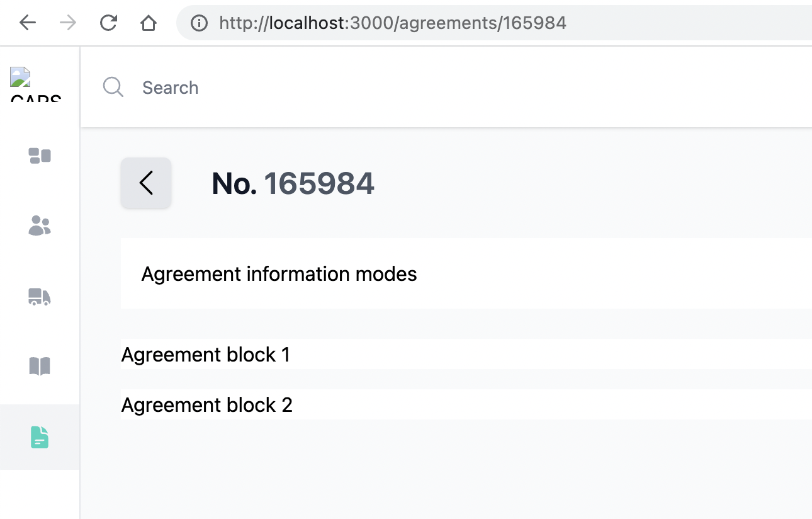
Task: Click the localhost URL address bar
Action: (393, 23)
